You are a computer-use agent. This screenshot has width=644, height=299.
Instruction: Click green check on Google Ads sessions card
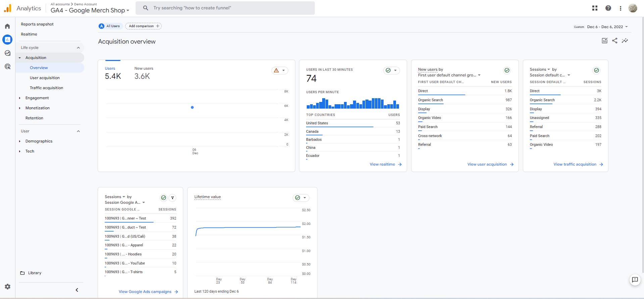pos(163,198)
